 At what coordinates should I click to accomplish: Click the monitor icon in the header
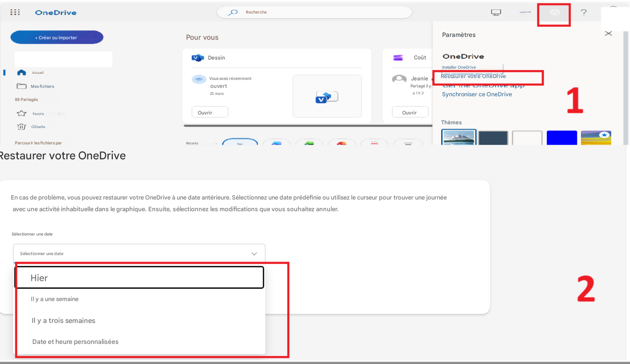(x=496, y=13)
